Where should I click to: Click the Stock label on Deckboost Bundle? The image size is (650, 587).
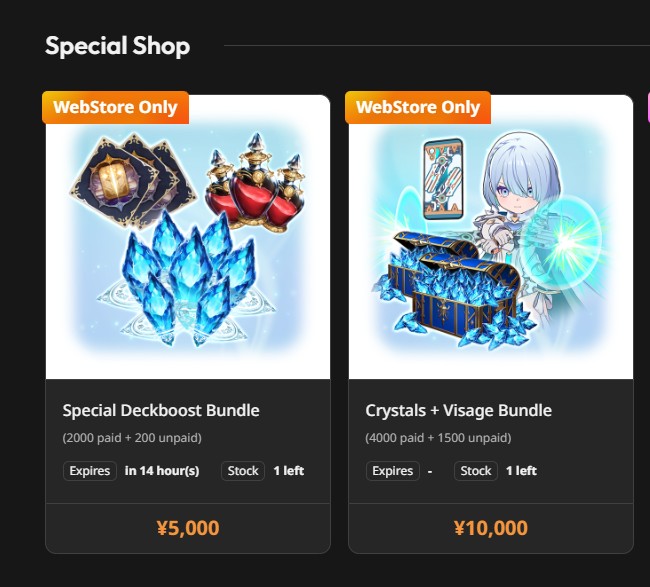click(x=243, y=471)
